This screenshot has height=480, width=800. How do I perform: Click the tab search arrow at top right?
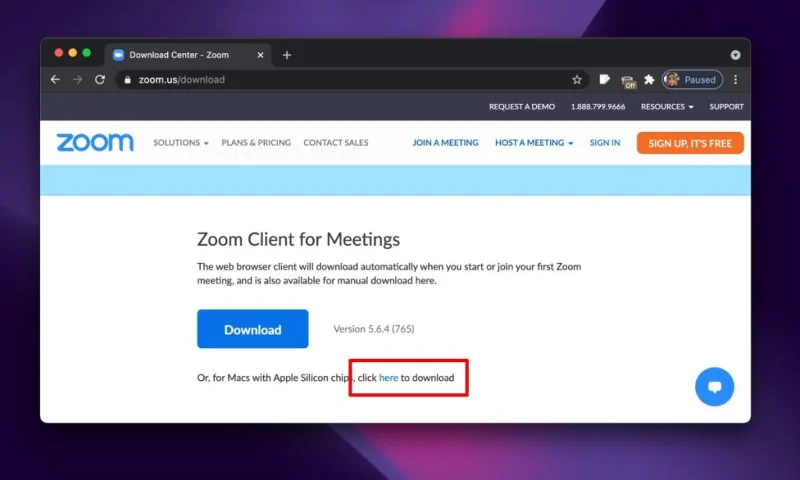(x=735, y=55)
